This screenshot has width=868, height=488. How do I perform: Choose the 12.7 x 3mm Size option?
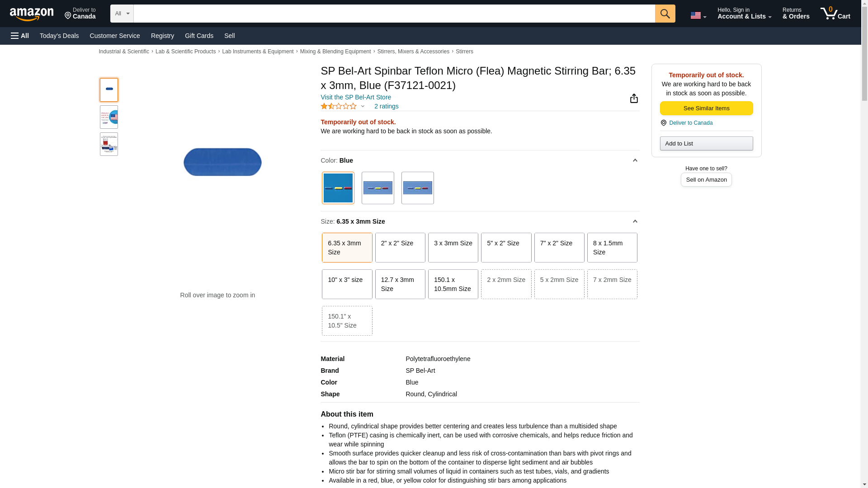click(x=400, y=284)
